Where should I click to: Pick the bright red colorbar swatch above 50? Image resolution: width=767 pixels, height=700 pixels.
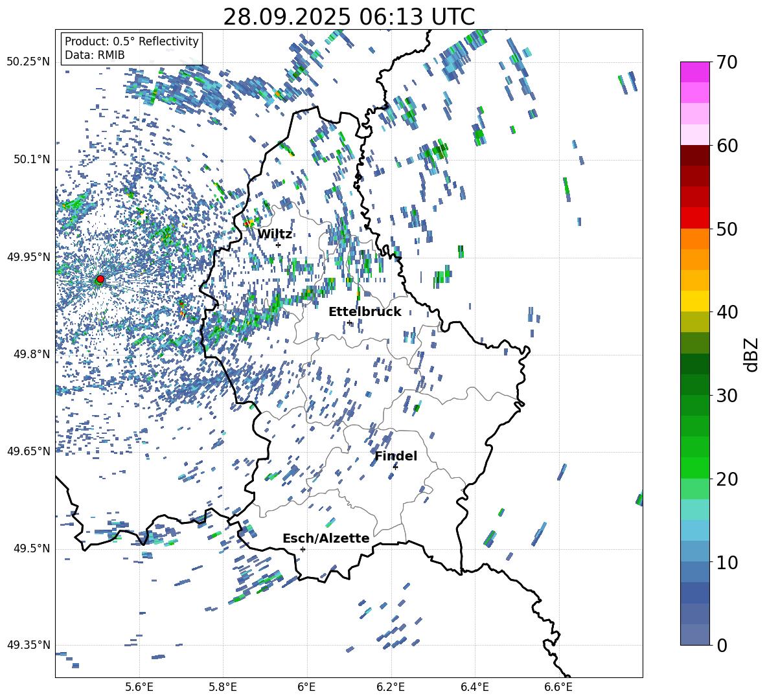tap(695, 218)
